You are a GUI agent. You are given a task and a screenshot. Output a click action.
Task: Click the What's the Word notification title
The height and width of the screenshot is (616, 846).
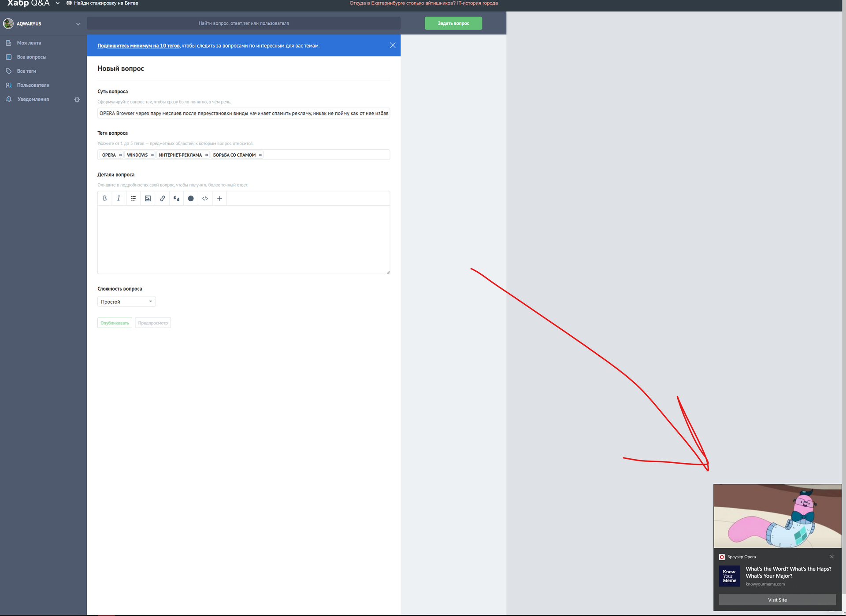point(788,572)
